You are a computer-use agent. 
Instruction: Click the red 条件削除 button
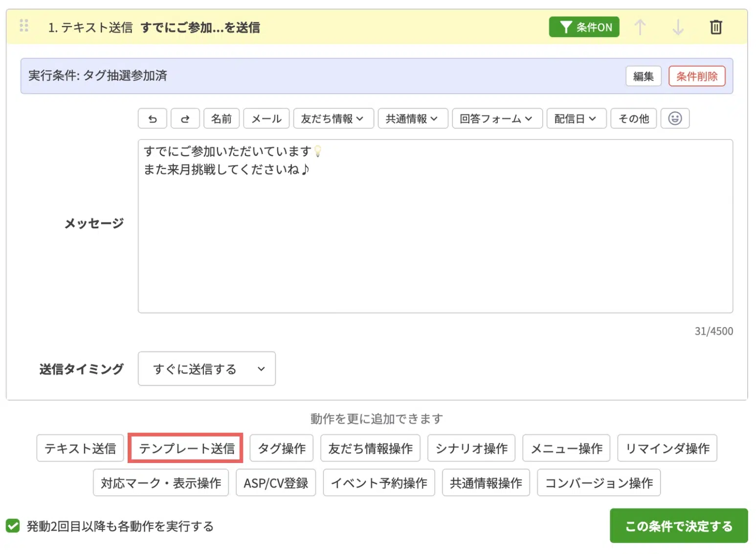click(697, 76)
